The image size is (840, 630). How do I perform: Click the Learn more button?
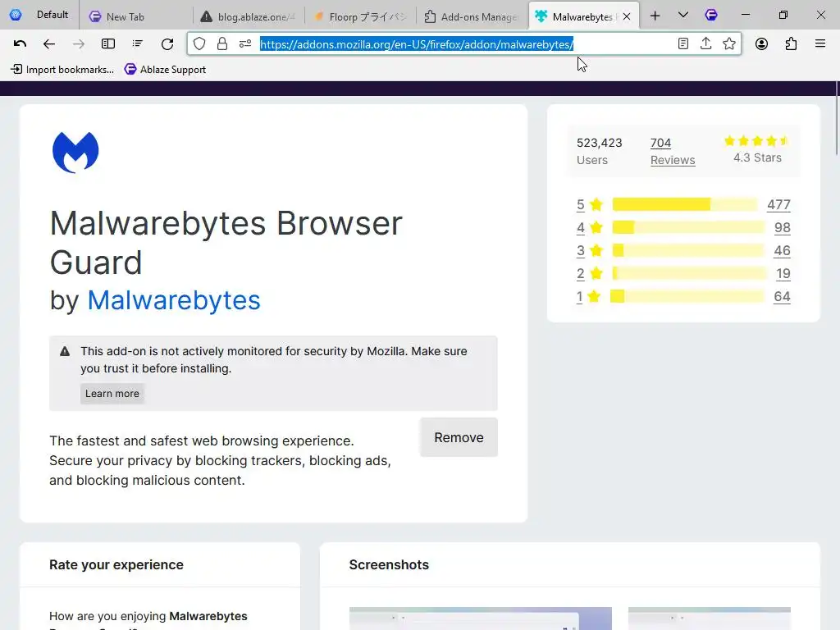pyautogui.click(x=112, y=393)
